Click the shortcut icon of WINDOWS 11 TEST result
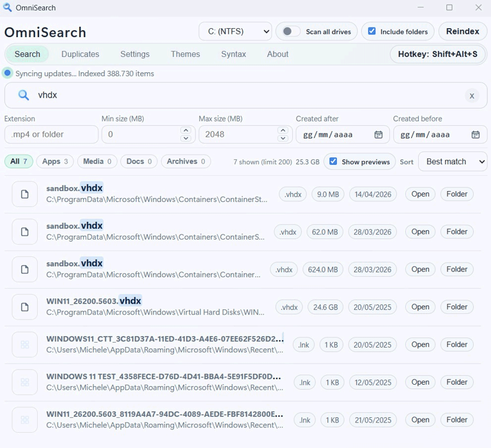 click(25, 382)
